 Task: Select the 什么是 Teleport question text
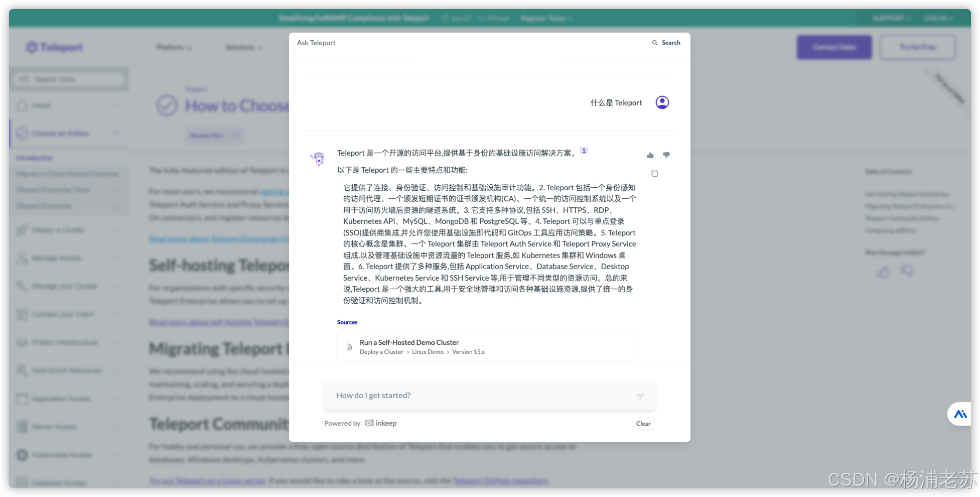616,102
